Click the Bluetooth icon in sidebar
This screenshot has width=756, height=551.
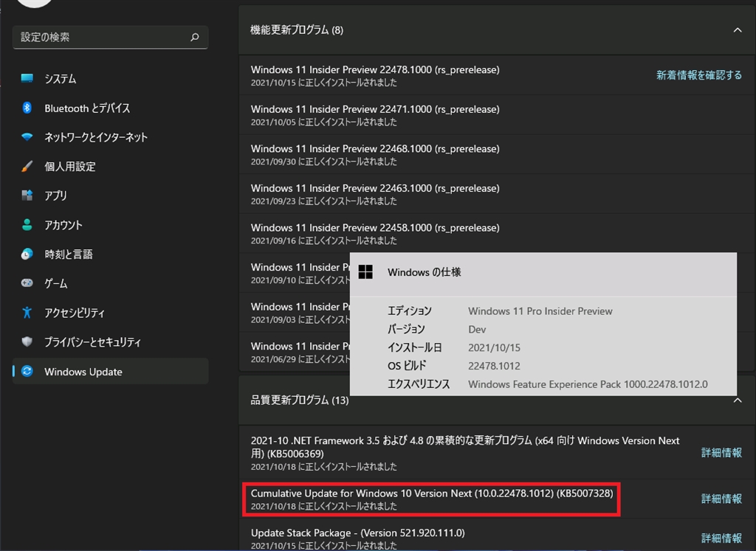27,108
